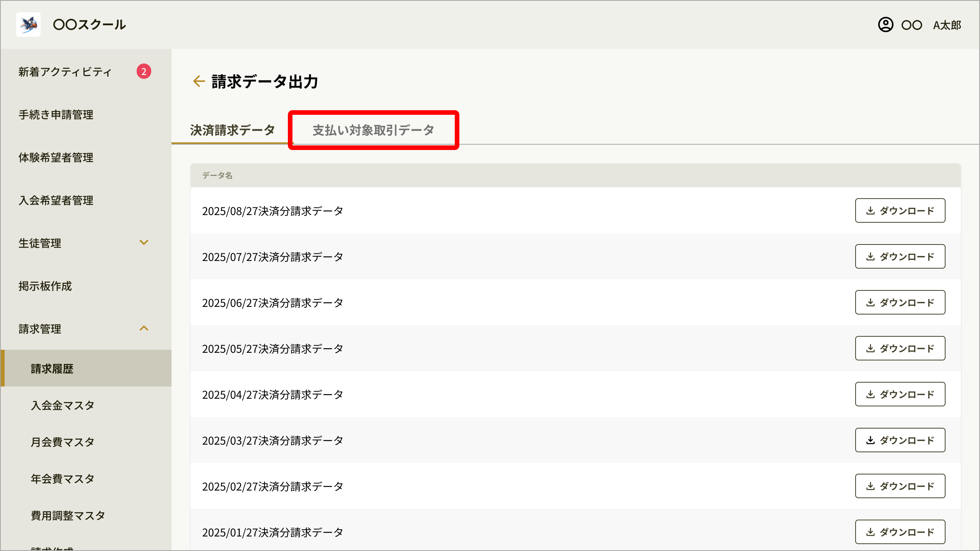Click the red notification badge showing 2
Screen dimensions: 980x551
(144, 71)
